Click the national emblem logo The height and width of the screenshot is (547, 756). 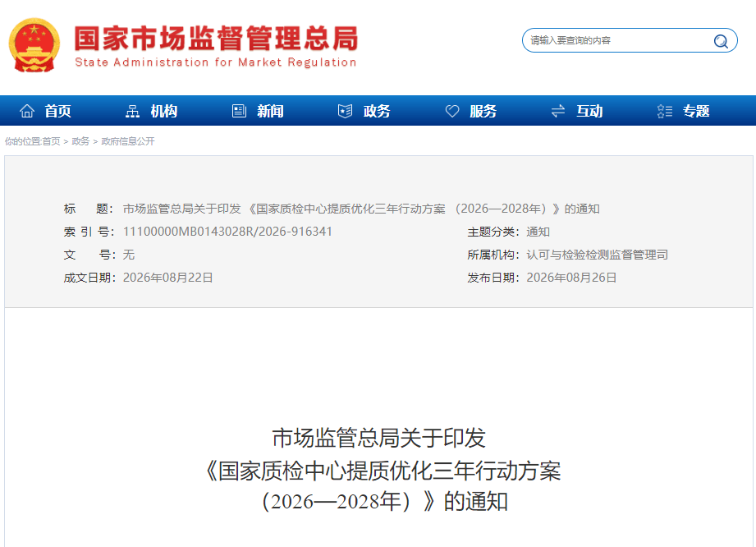pos(34,45)
